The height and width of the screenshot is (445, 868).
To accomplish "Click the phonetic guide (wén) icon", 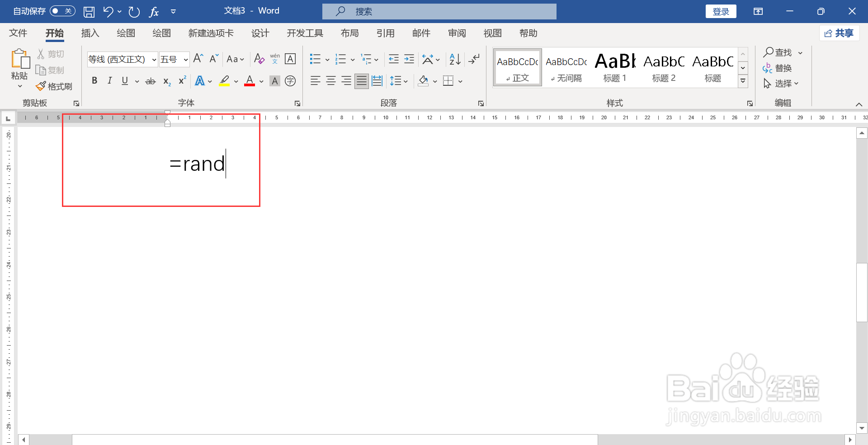I will coord(275,59).
